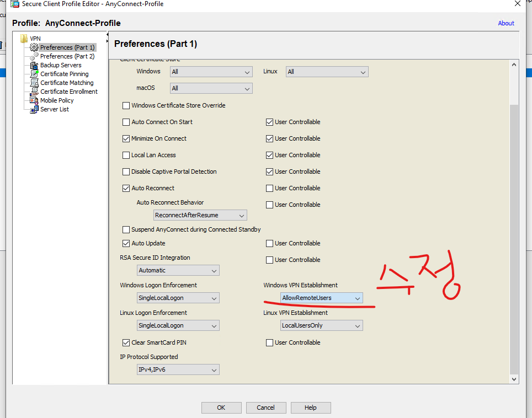Click the Mobile Policy icon
Image resolution: width=532 pixels, height=418 pixels.
click(x=34, y=100)
